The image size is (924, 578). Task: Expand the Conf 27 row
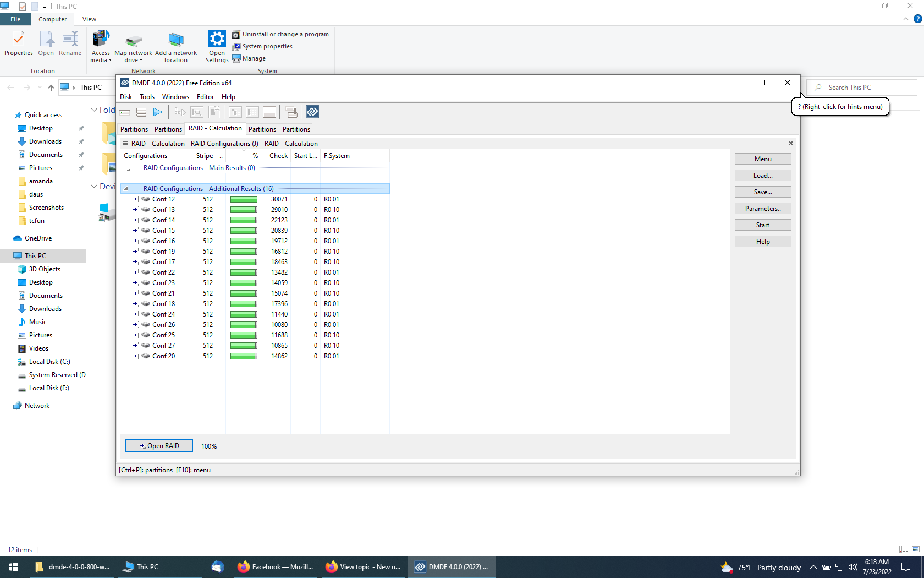pos(135,346)
